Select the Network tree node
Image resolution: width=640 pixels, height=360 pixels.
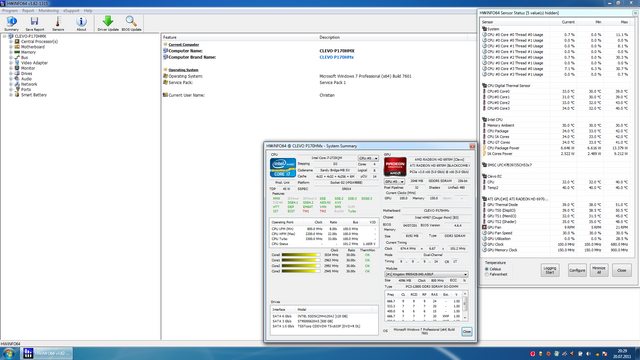(29, 84)
